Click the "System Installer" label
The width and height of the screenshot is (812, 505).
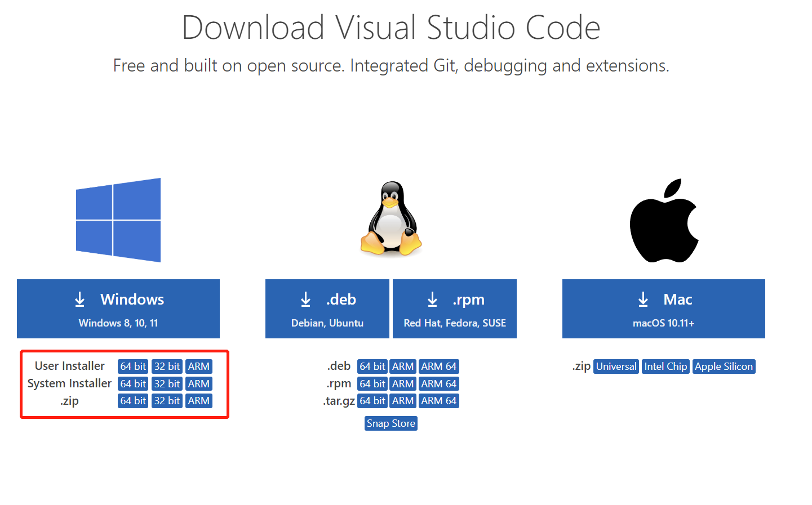[x=70, y=383]
